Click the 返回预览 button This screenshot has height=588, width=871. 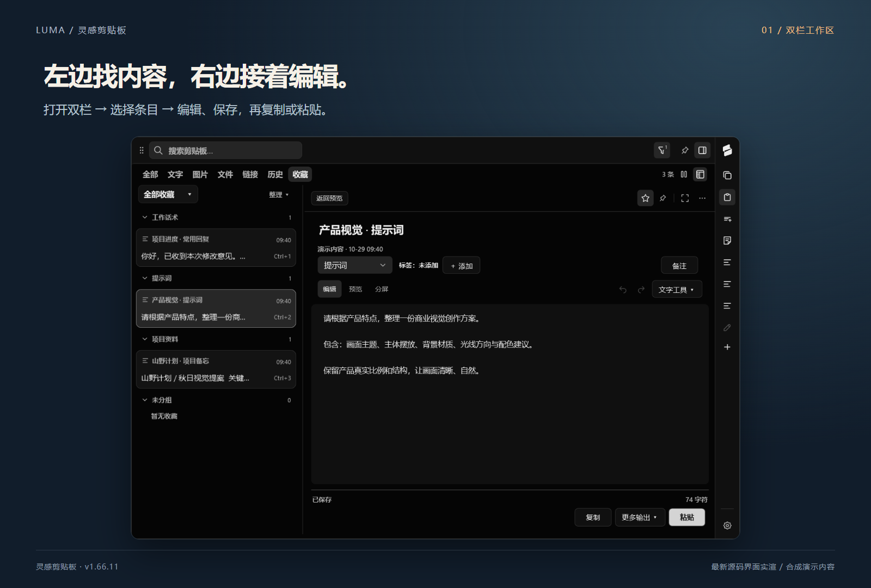[329, 198]
